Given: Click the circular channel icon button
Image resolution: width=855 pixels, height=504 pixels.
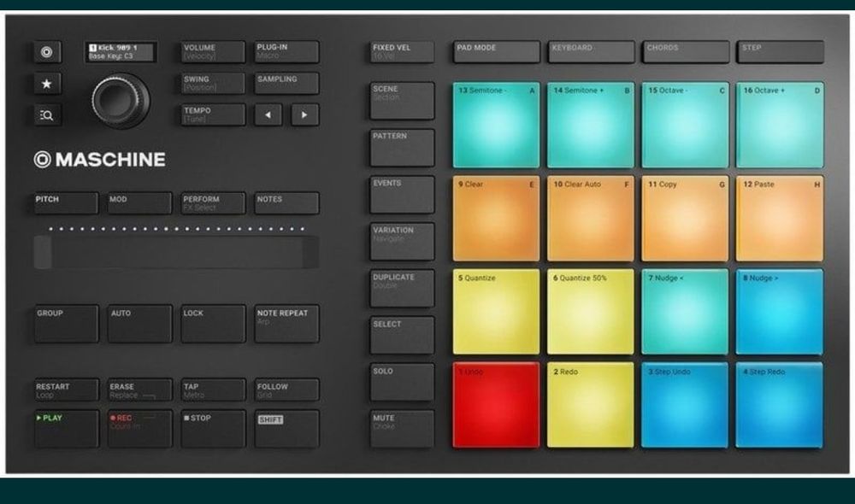Looking at the screenshot, I should [x=47, y=52].
